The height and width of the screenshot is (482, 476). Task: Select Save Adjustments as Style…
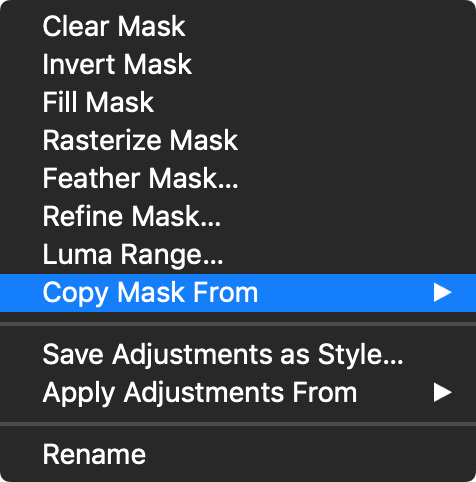pos(238,354)
